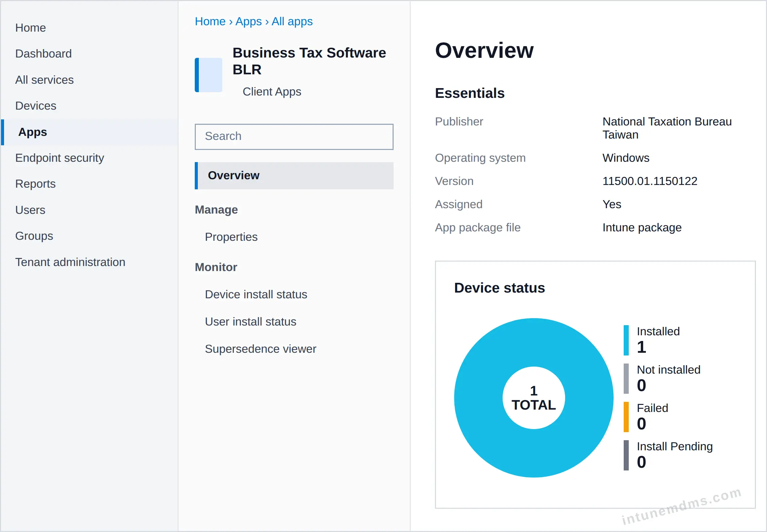Click version value 11500.01.1150122
Viewport: 767px width, 532px height.
click(650, 181)
